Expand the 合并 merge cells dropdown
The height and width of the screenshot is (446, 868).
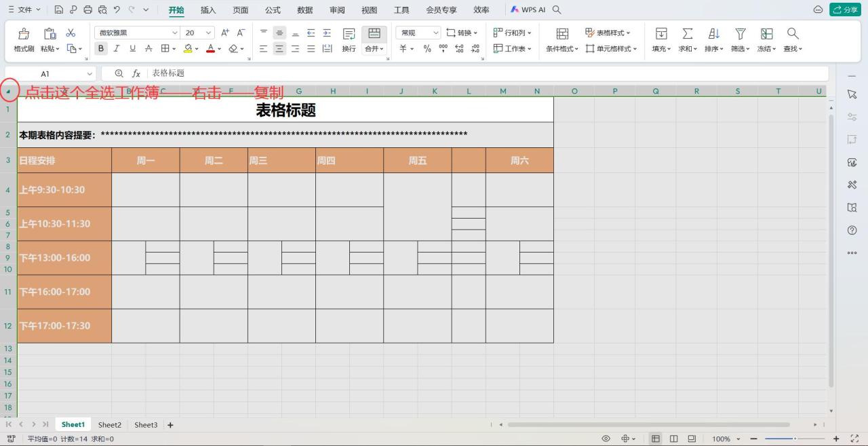[x=374, y=49]
